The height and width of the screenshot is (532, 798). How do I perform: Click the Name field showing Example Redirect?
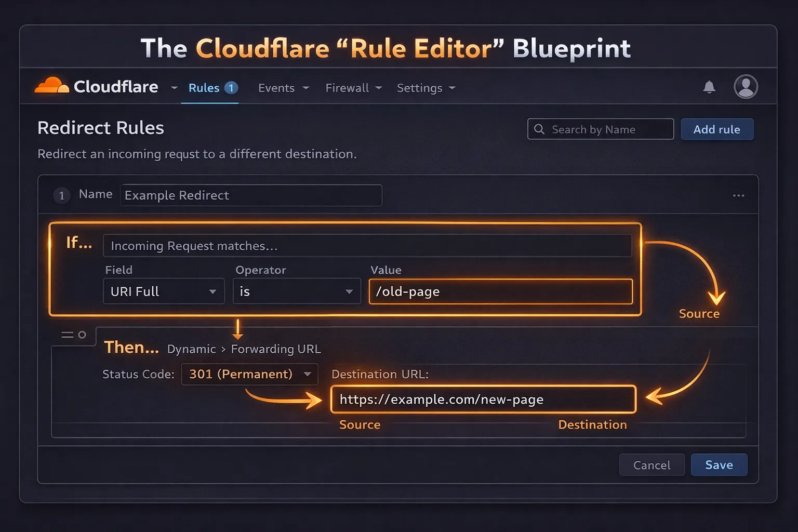[251, 195]
